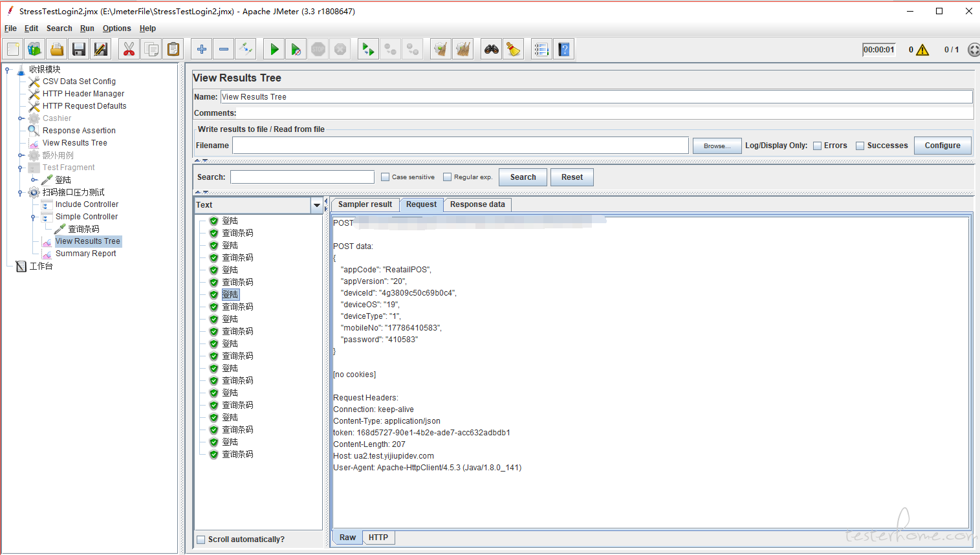
Task: Click the Clear results icon
Action: [x=441, y=49]
